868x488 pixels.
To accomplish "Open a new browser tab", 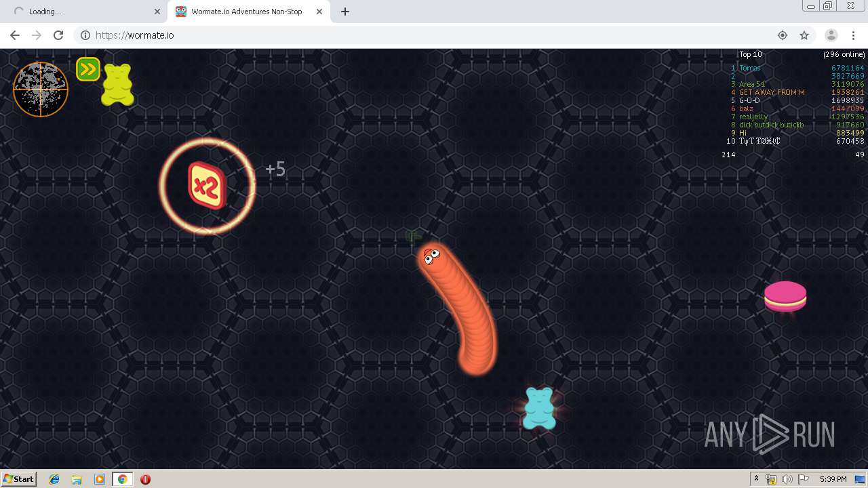I will [x=344, y=12].
